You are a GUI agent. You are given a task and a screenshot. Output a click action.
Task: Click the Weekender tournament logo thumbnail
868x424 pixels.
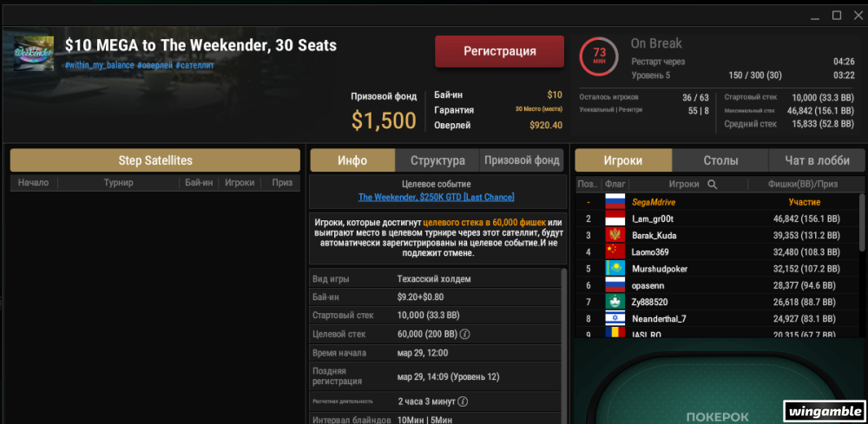34,53
